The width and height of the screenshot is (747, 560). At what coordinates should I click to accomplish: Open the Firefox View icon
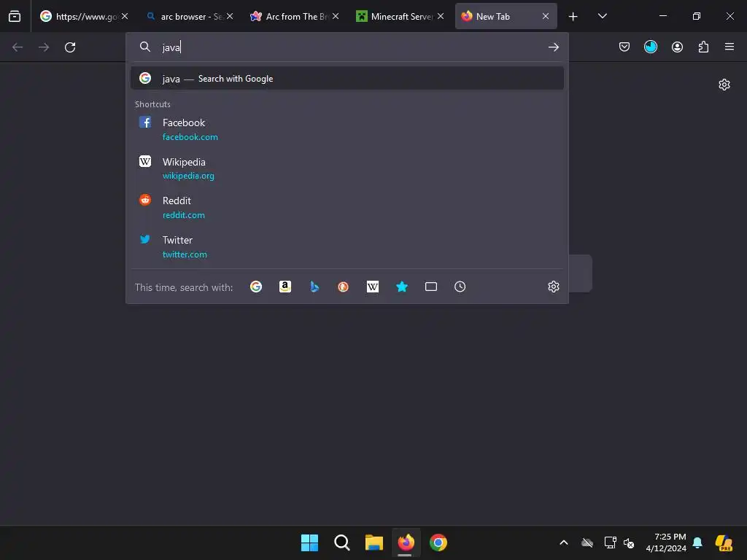[x=15, y=16]
